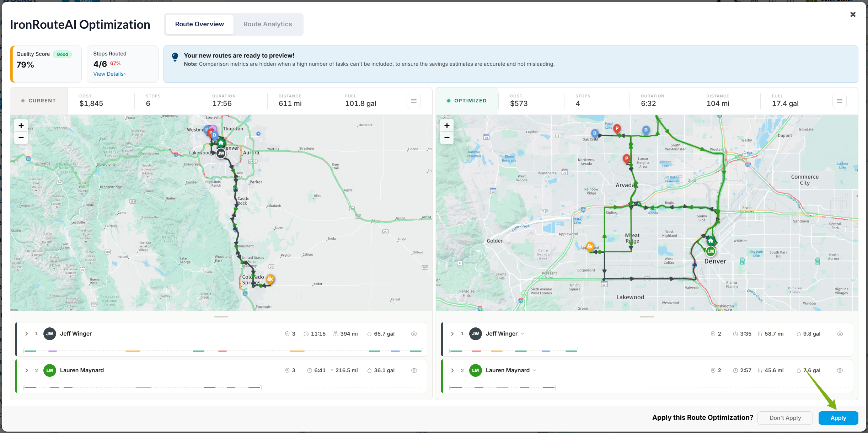Viewport: 868px width, 433px height.
Task: Toggle visibility of Lauren Maynard's current route
Action: click(x=414, y=370)
